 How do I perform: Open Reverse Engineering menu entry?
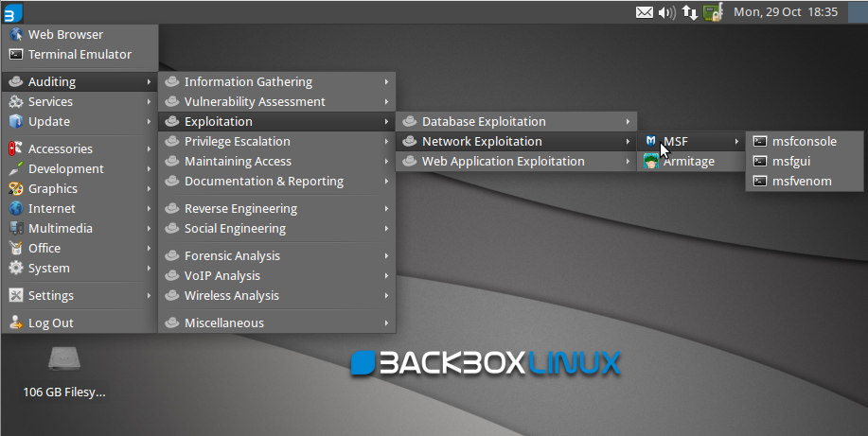click(x=276, y=209)
